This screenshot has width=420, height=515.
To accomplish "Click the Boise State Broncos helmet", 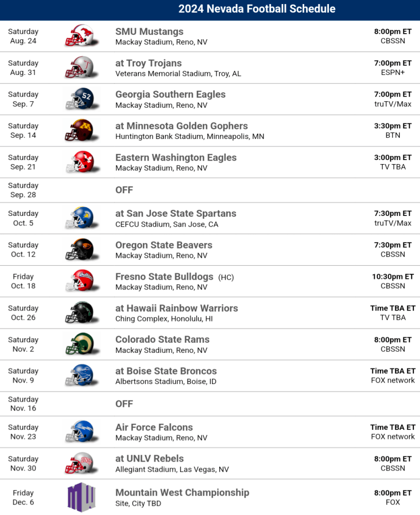I will 80,376.
